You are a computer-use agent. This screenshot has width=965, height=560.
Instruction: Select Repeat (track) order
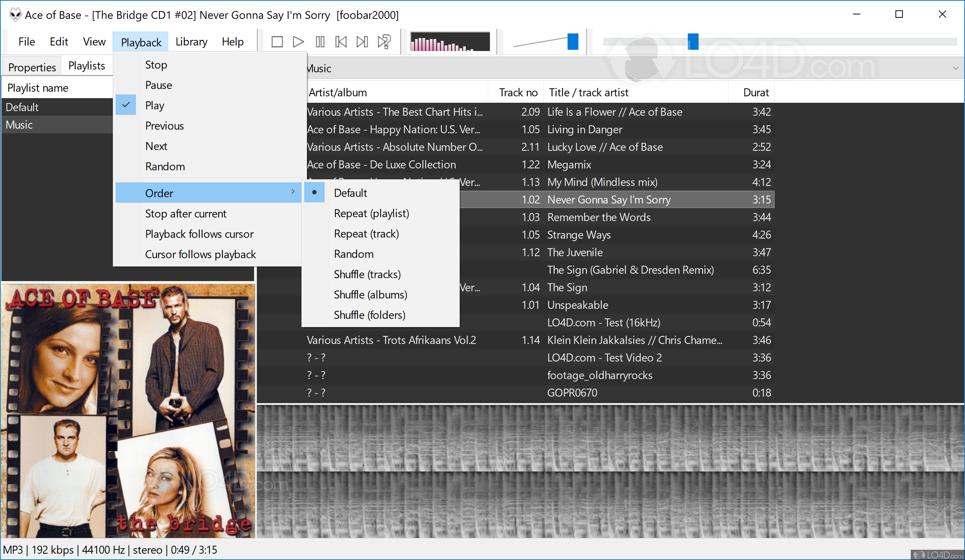click(381, 233)
